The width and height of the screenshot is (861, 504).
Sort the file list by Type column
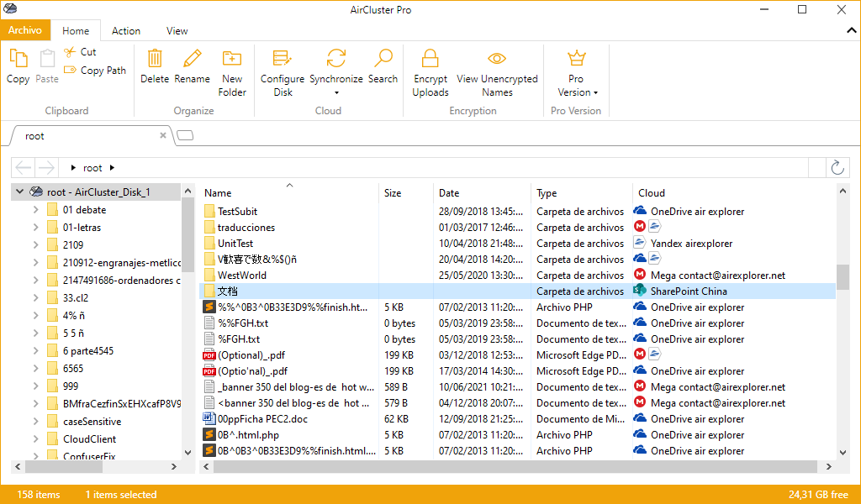tap(582, 192)
